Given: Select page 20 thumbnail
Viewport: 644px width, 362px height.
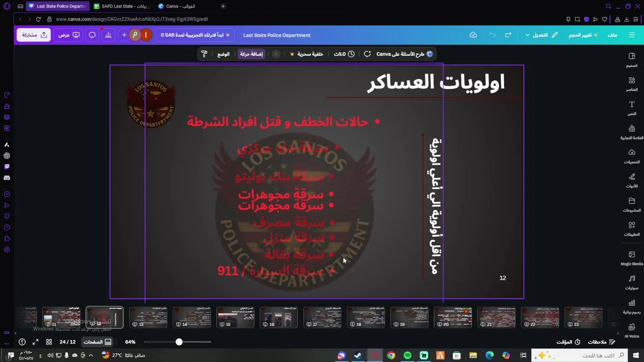Looking at the screenshot, I should pos(453,318).
